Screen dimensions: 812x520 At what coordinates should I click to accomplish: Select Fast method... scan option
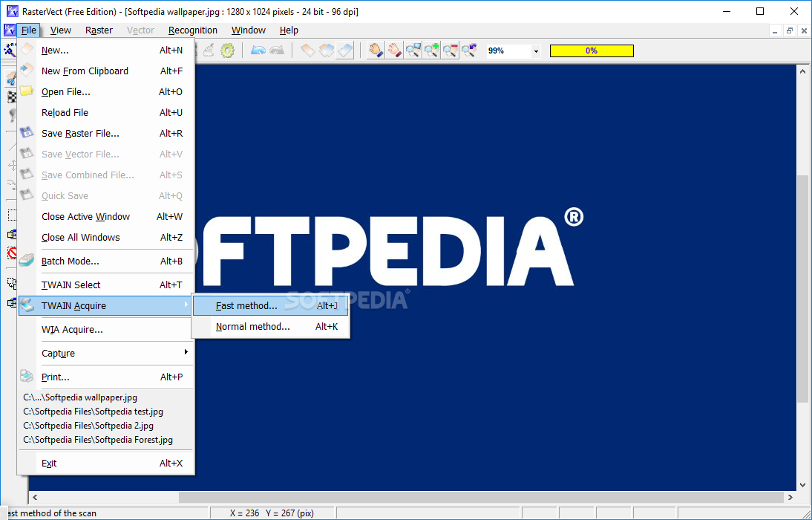pos(270,305)
